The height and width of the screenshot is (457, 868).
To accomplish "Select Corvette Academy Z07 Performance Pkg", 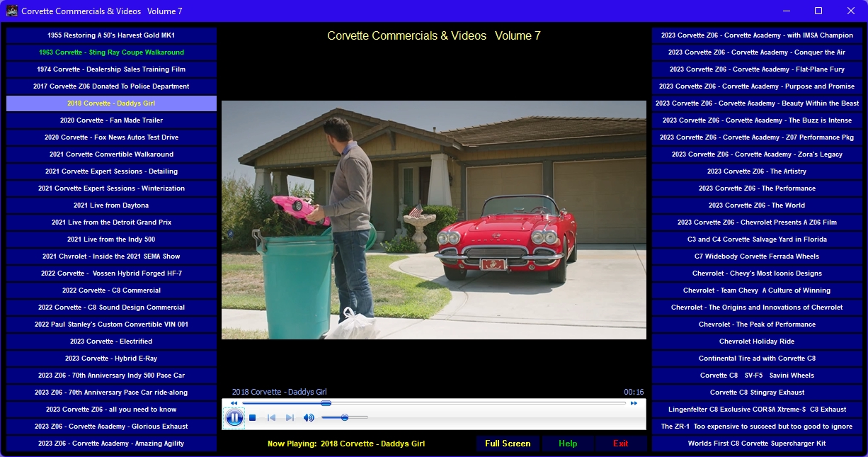I will [757, 137].
